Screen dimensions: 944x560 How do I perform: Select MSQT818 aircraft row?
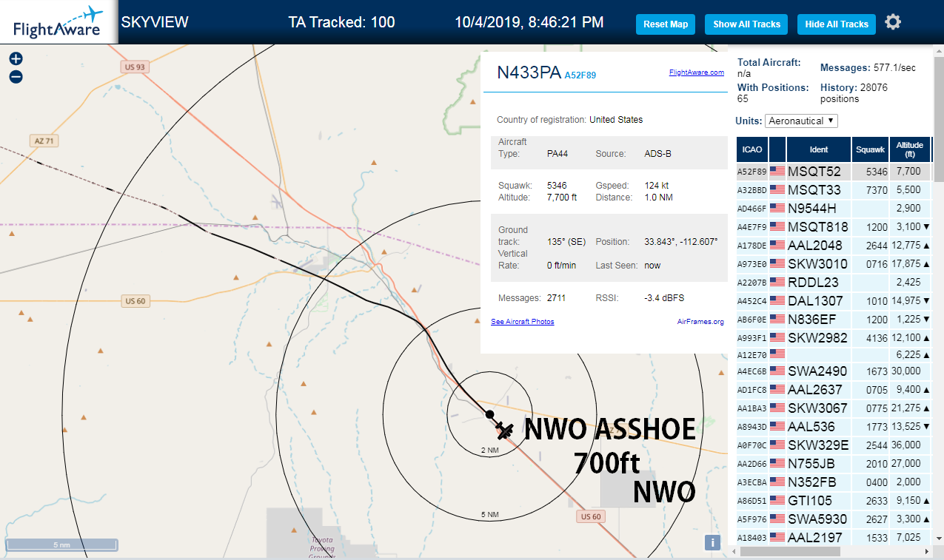click(x=834, y=226)
